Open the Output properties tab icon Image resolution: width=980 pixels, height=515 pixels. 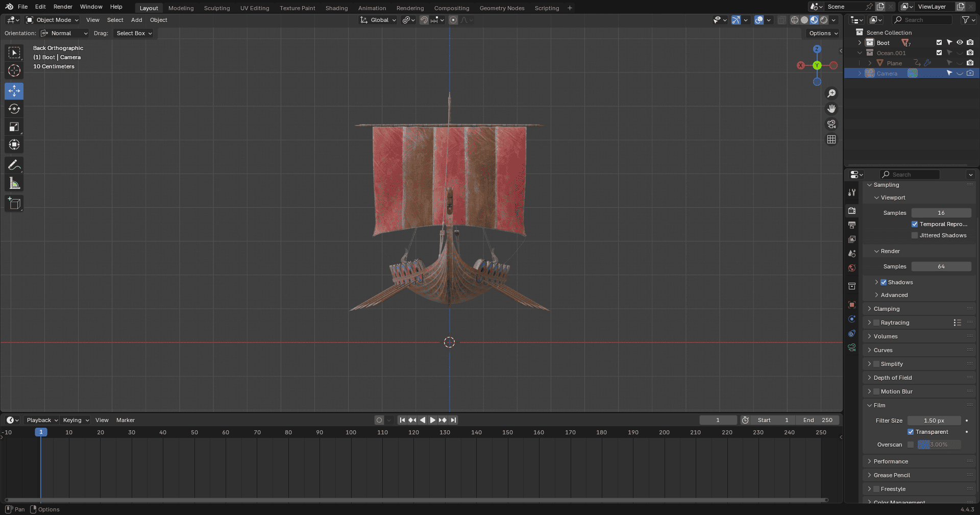(852, 225)
